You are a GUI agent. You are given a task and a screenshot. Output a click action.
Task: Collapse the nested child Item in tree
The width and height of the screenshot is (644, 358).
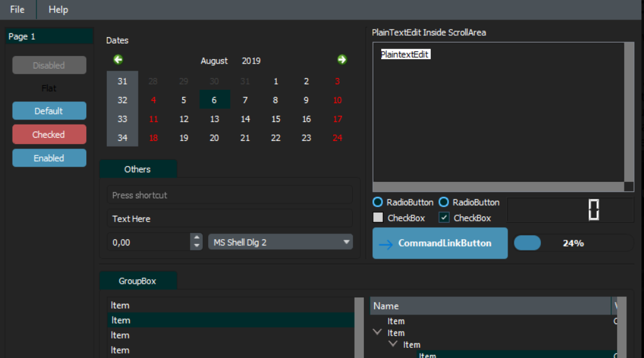392,344
